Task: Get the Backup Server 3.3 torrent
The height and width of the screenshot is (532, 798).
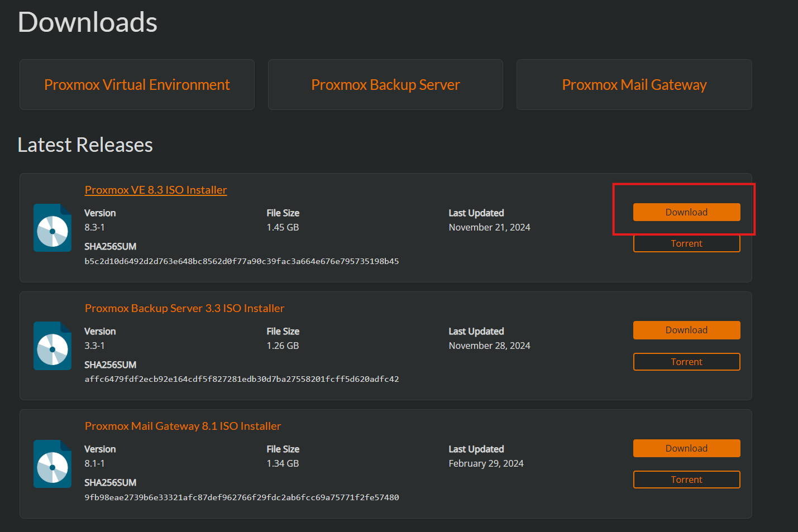Action: tap(686, 362)
